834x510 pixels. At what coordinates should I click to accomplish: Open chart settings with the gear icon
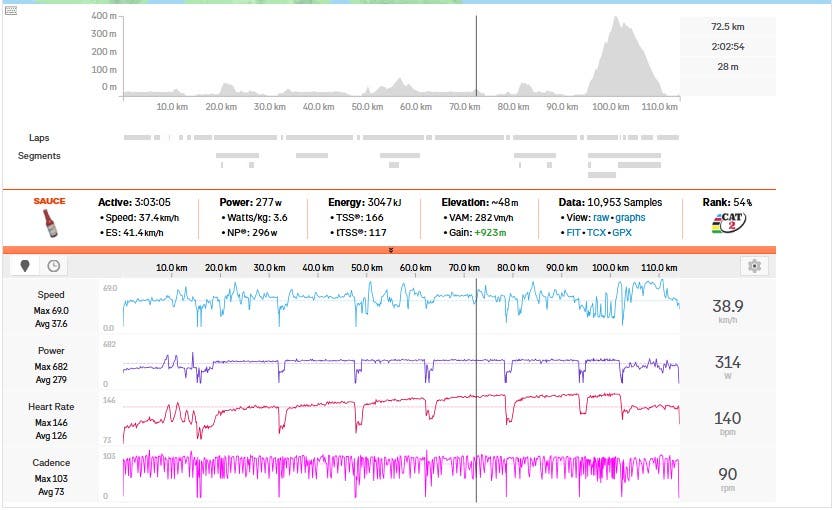tap(755, 266)
